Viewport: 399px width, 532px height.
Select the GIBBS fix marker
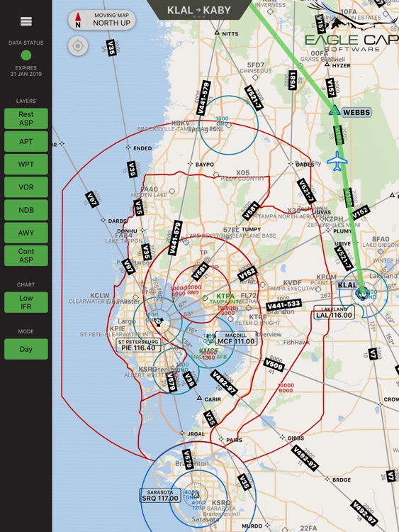pos(282,438)
